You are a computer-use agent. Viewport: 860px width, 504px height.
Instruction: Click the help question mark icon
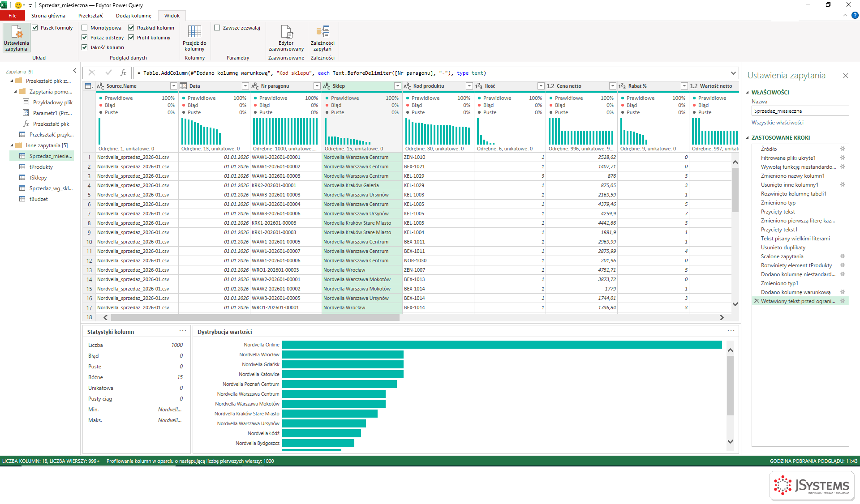pos(855,15)
